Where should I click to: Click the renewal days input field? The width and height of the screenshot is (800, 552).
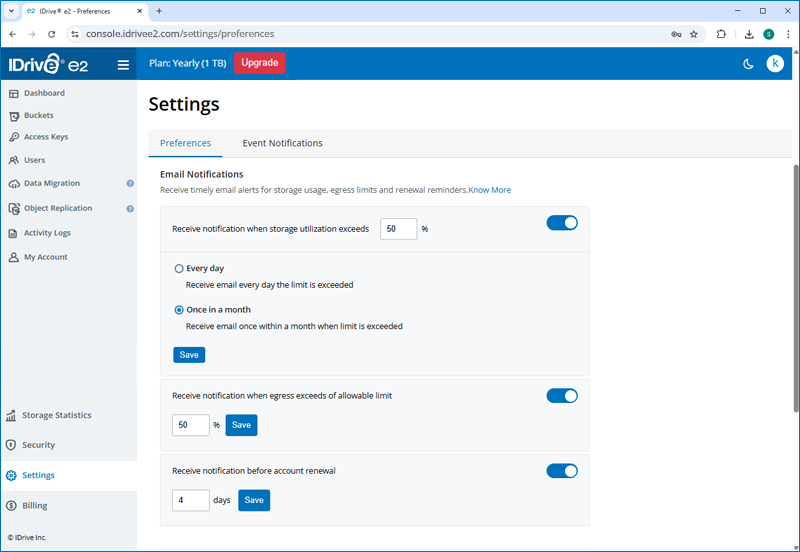pos(190,500)
